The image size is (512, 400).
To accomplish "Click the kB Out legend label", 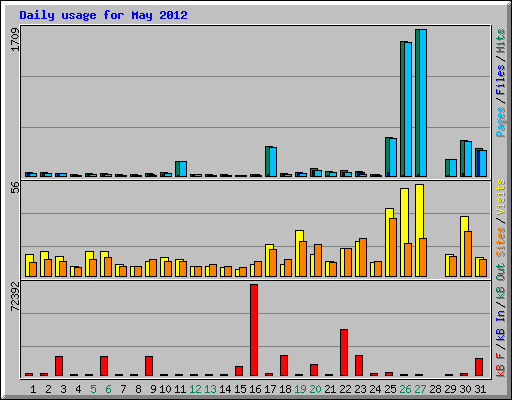I will (x=501, y=281).
